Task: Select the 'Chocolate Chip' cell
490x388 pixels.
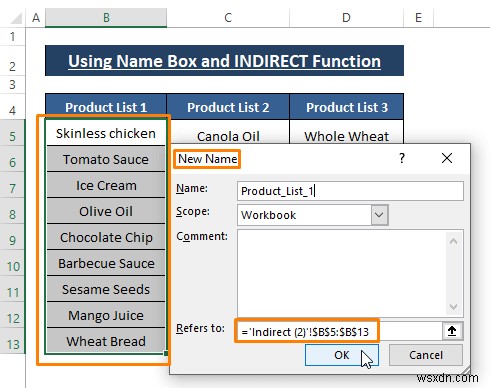Action: (106, 237)
